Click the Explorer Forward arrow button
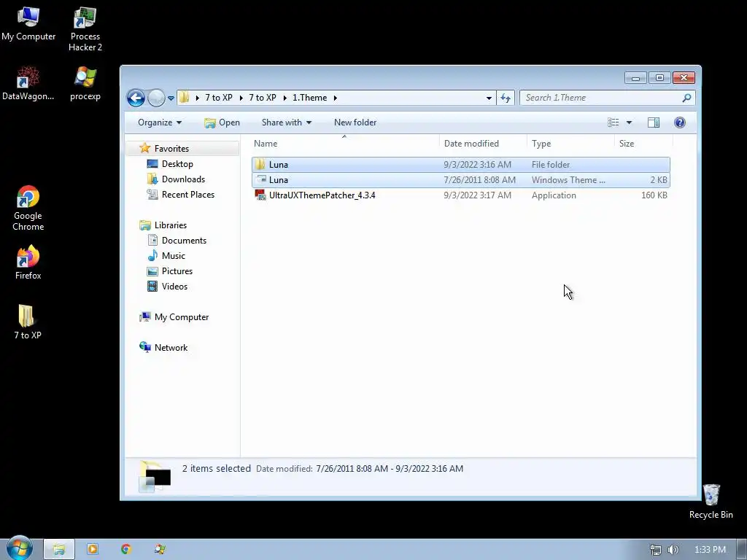The image size is (747, 560). (156, 98)
